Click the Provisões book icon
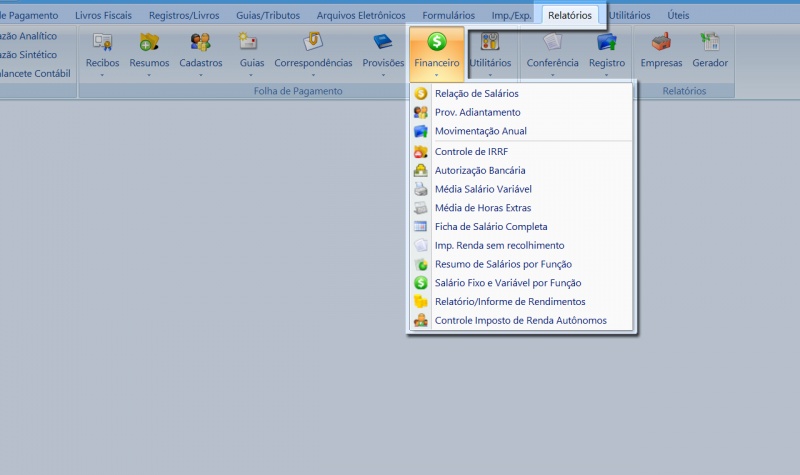 pyautogui.click(x=382, y=43)
